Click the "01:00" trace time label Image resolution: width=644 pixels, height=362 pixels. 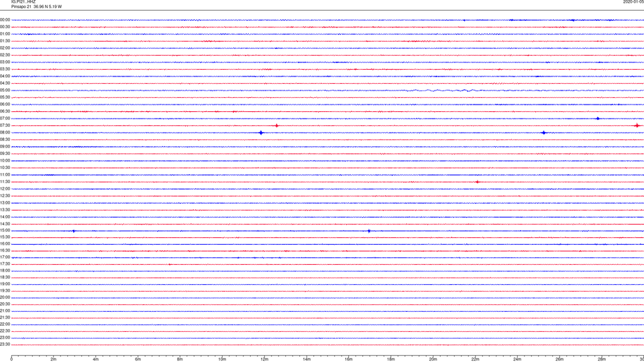click(x=5, y=34)
